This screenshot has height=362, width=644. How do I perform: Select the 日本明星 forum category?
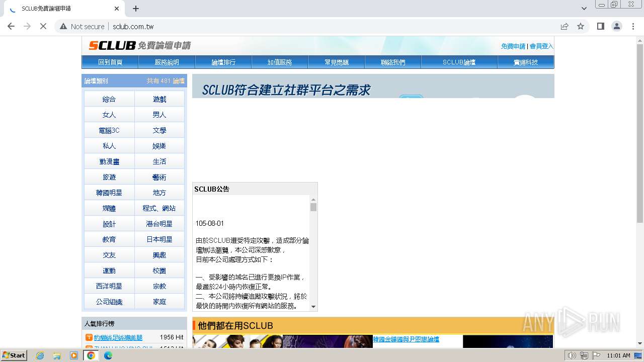pyautogui.click(x=159, y=240)
